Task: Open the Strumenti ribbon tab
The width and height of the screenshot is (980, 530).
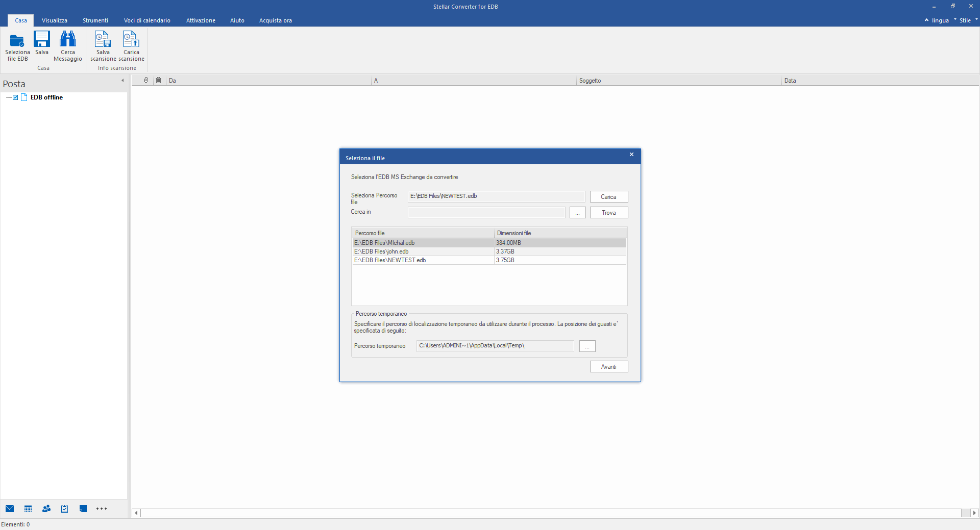Action: 95,20
